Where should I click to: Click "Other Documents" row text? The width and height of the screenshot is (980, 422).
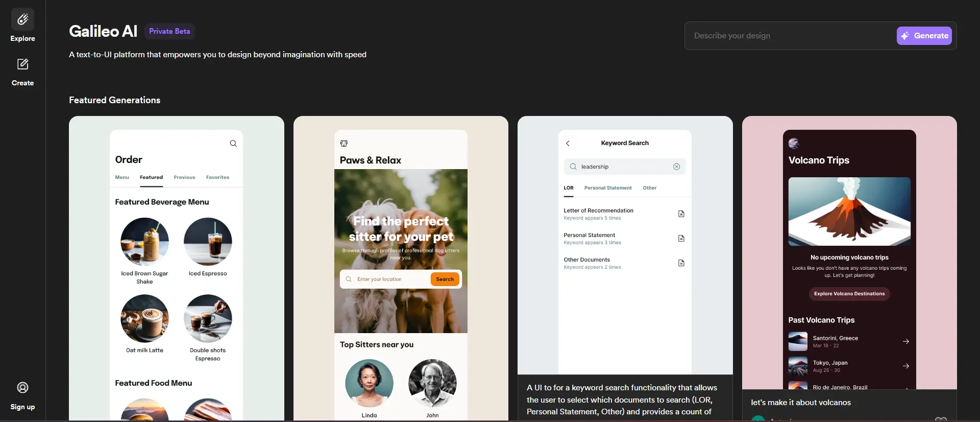pyautogui.click(x=587, y=260)
